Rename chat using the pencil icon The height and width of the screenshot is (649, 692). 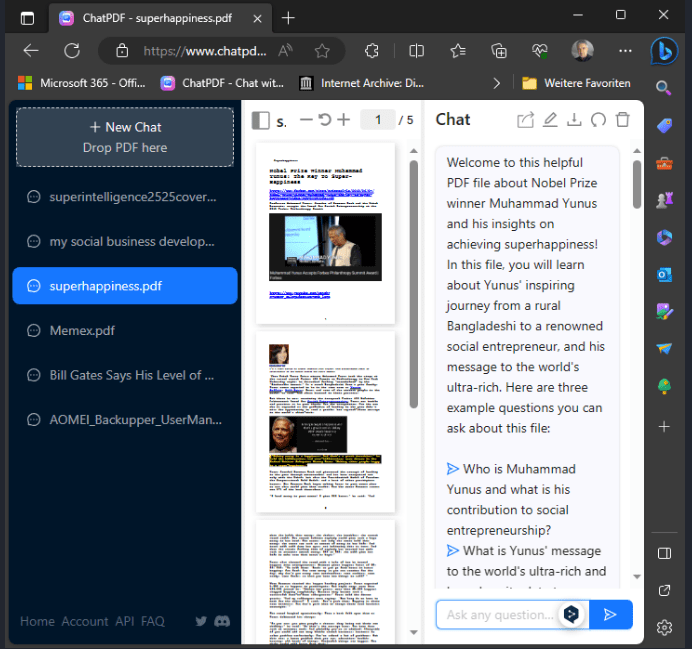[x=549, y=120]
